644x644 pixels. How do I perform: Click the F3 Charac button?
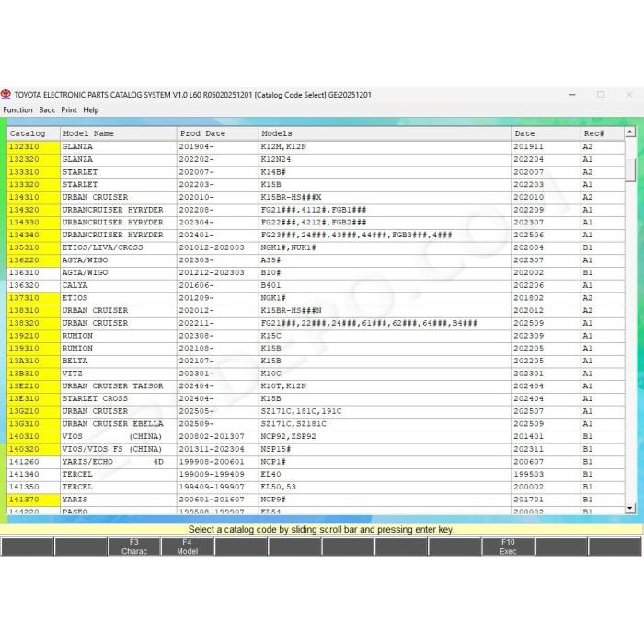(134, 546)
